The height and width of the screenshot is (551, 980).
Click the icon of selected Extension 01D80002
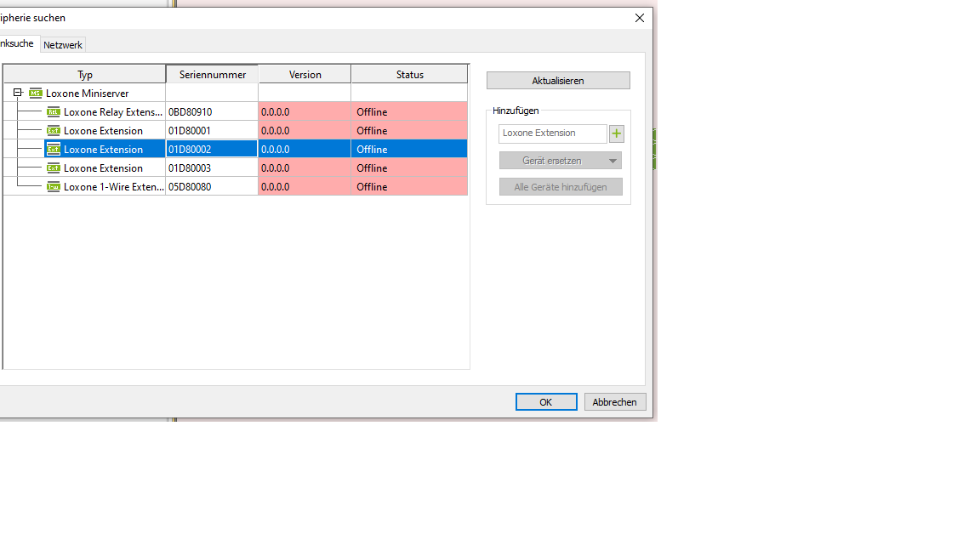[54, 150]
